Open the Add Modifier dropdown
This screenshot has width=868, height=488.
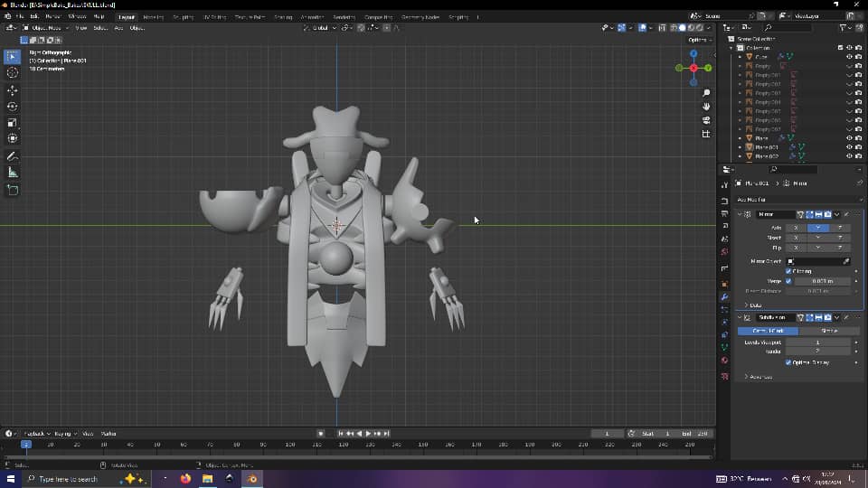pos(798,199)
